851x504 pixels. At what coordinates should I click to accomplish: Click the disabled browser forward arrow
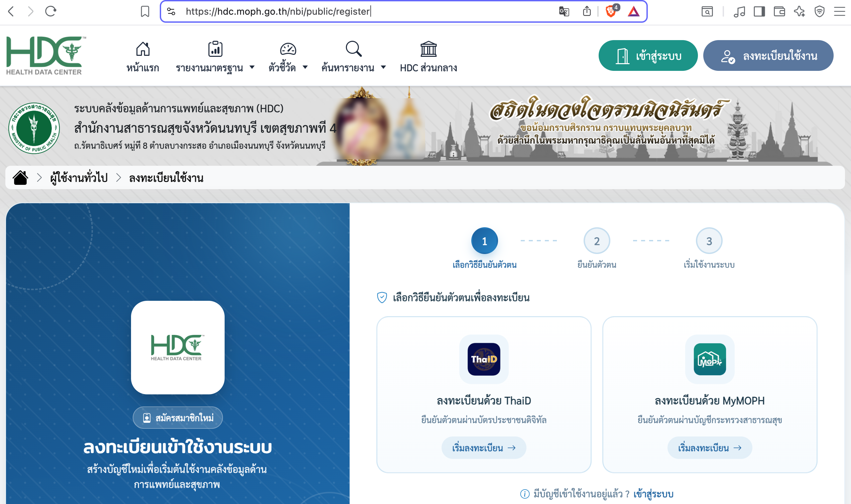(x=30, y=12)
